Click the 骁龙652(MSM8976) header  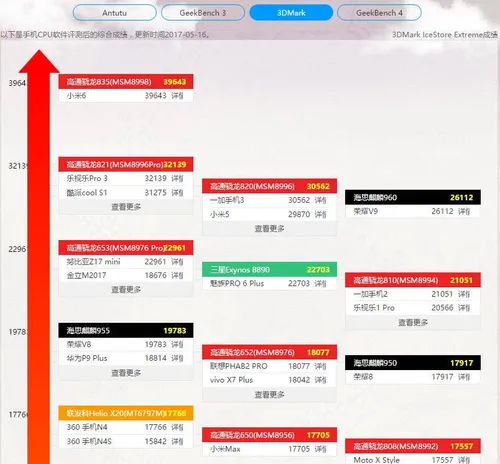point(269,352)
